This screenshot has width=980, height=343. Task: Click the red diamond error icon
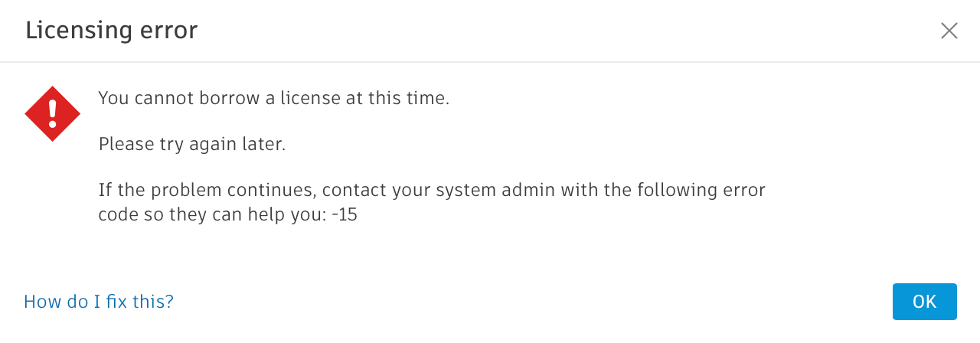(52, 113)
